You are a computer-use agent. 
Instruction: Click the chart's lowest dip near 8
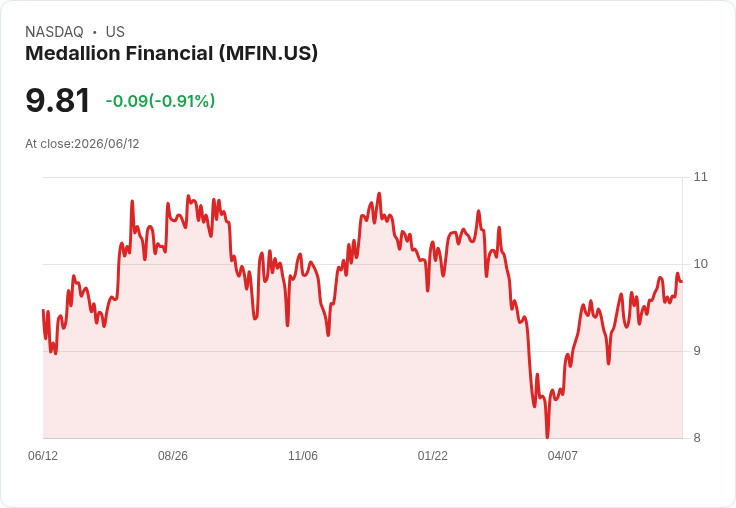547,437
